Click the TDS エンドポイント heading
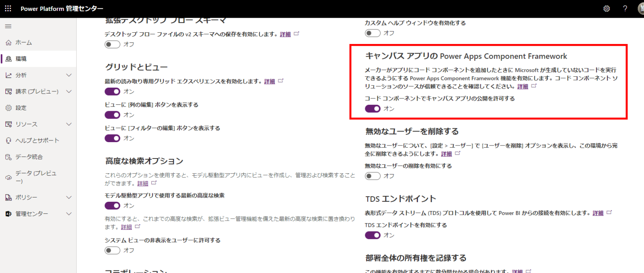The height and width of the screenshot is (273, 644). coord(401,199)
